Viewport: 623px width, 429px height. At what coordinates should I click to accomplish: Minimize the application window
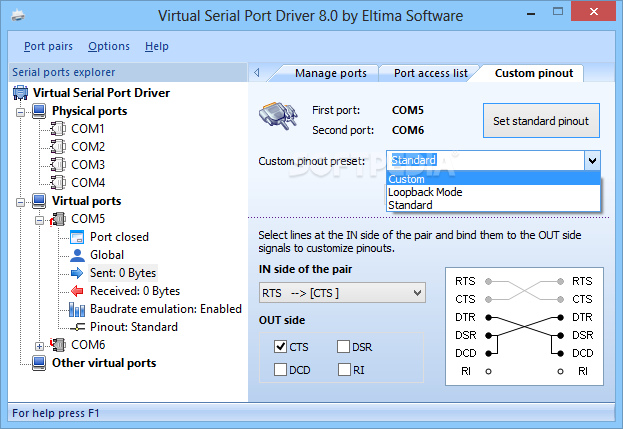pos(531,13)
